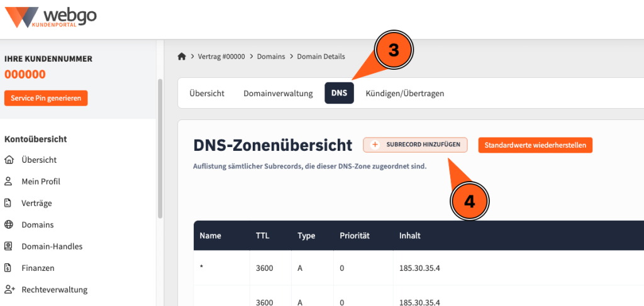Select the DNS tab
Viewport: 644px width, 306px height.
339,94
